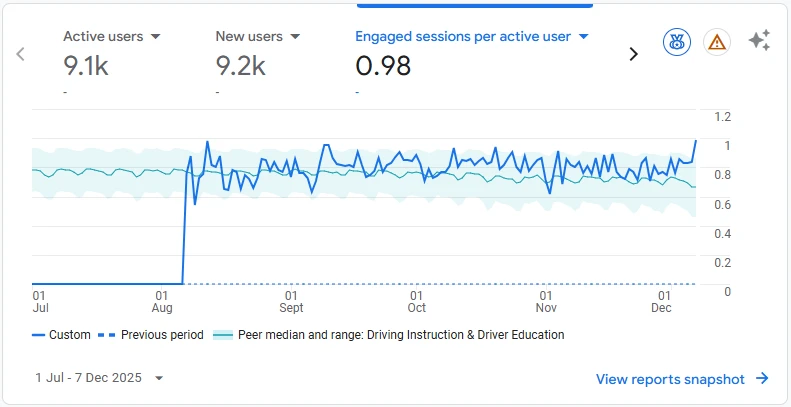
Task: Open the benchmarking medal icon
Action: tap(677, 42)
